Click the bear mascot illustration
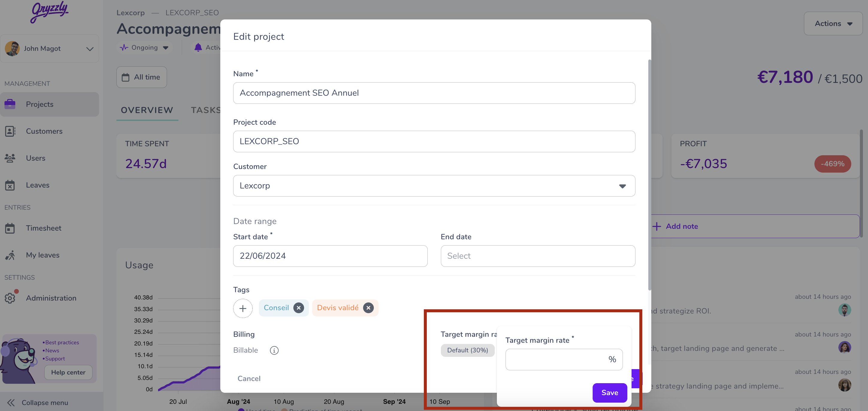This screenshot has height=411, width=868. coord(19,360)
